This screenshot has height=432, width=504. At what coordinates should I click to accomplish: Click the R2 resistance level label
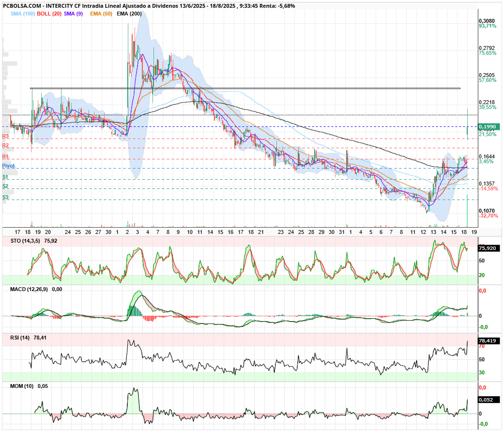coord(5,146)
